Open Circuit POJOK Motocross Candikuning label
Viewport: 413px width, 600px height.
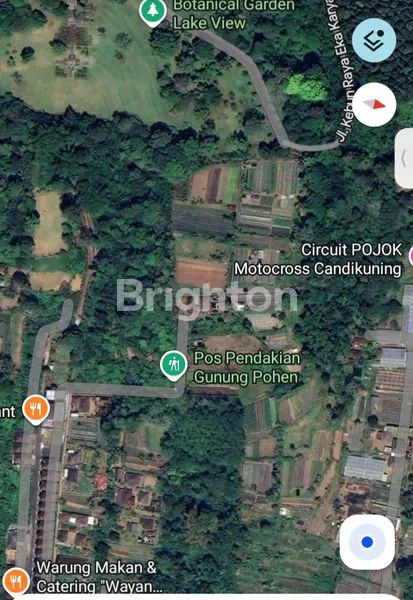pos(318,259)
